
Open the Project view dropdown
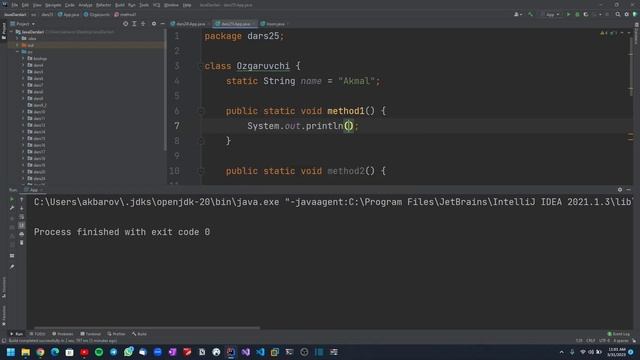tap(23, 24)
